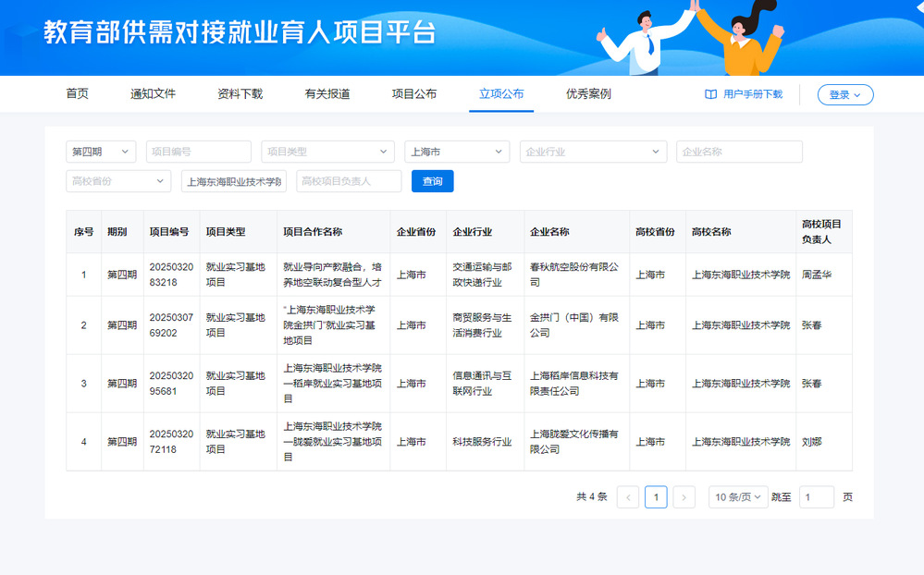Click the 项目编号 input field
The width and height of the screenshot is (924, 575).
(x=198, y=152)
